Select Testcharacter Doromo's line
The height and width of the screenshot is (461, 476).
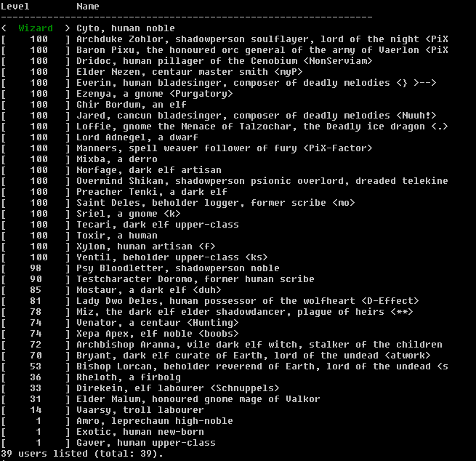(x=195, y=279)
